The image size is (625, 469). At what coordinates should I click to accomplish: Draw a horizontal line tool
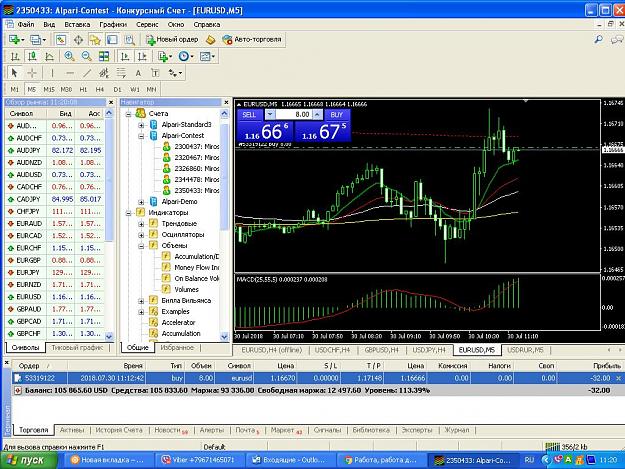pyautogui.click(x=70, y=73)
